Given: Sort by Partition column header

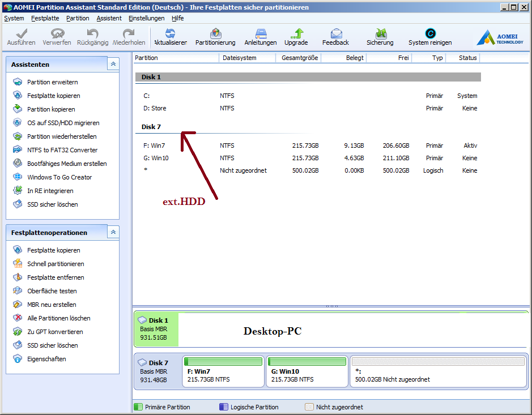Looking at the screenshot, I should 176,58.
